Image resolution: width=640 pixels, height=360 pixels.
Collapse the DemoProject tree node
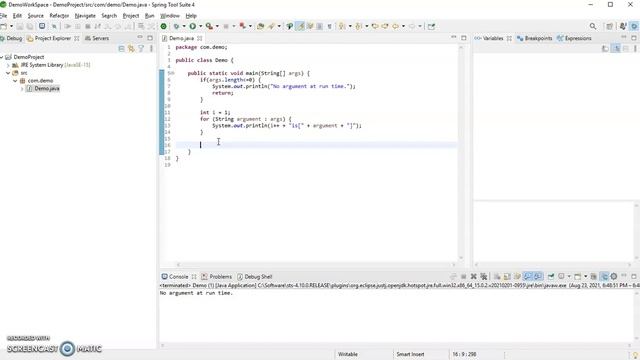pos(2,57)
